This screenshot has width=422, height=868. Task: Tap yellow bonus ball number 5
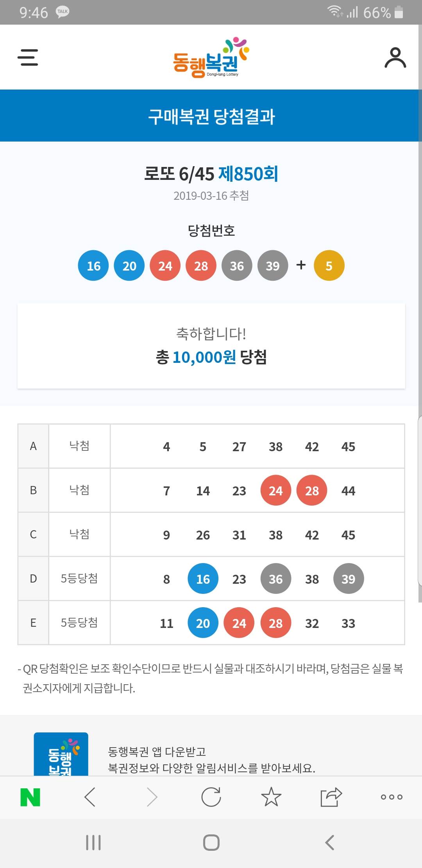(329, 265)
